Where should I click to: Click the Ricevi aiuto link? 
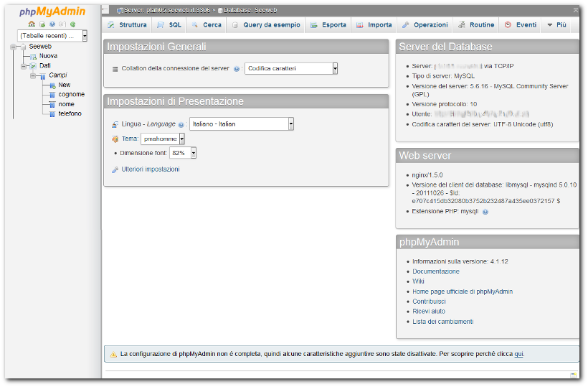429,312
